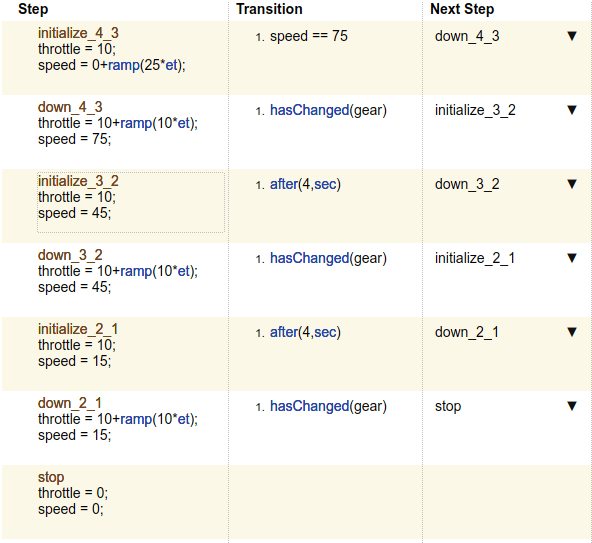The image size is (592, 543).
Task: Click the Next Step column header
Action: [462, 9]
